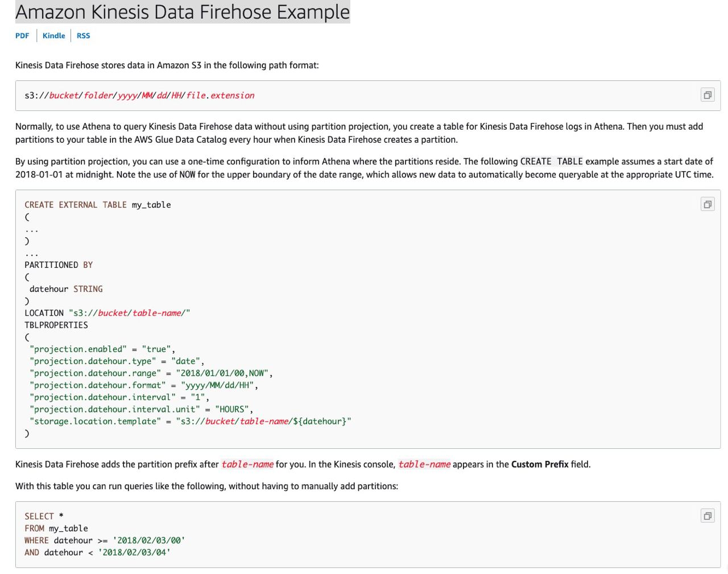Screen dimensions: 728x574
Task: Click the first red table-name in the paragraph
Action: click(247, 464)
